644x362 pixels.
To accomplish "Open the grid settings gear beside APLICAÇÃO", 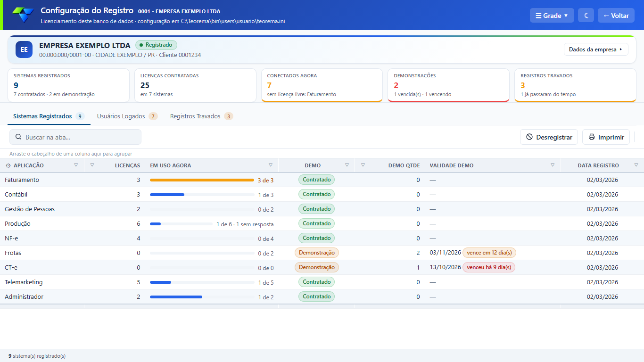I will click(x=8, y=165).
